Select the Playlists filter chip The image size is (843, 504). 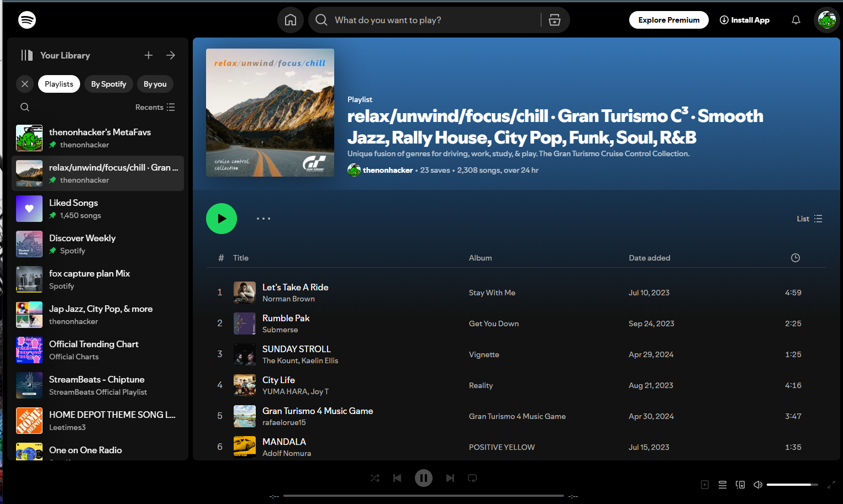point(59,84)
